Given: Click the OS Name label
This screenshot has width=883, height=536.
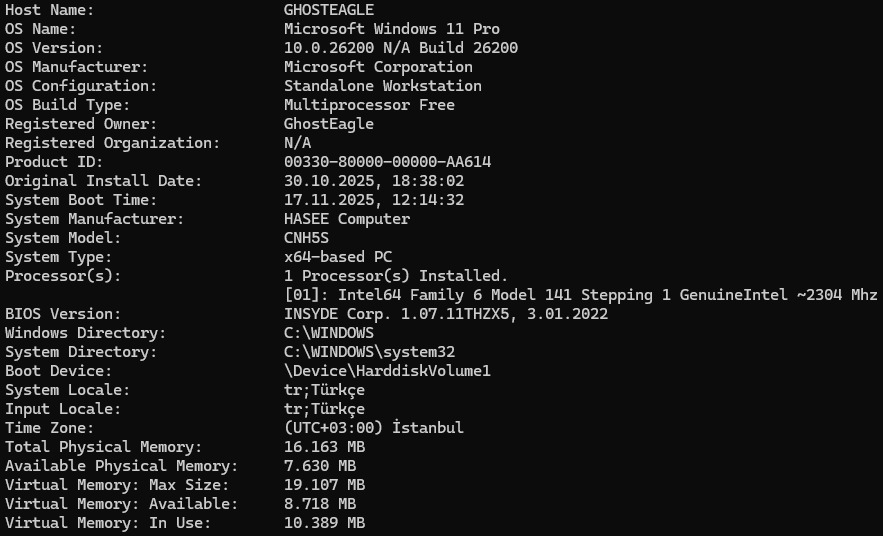Looking at the screenshot, I should (x=40, y=29).
